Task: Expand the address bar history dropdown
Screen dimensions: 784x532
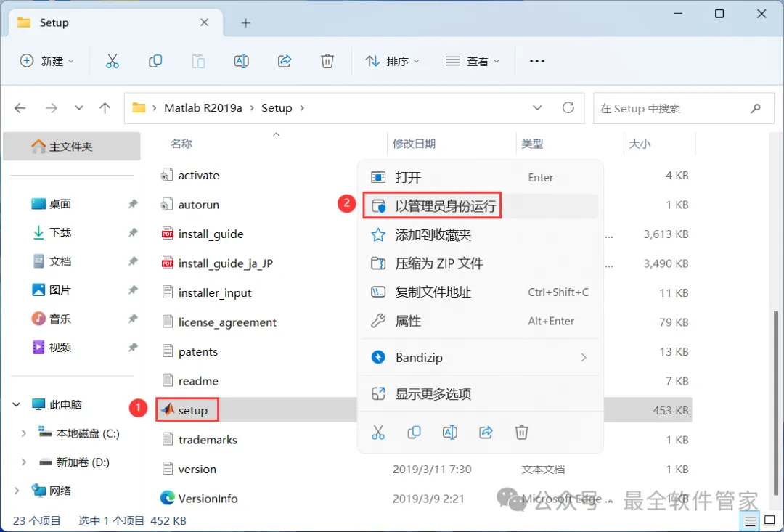Action: click(x=537, y=107)
